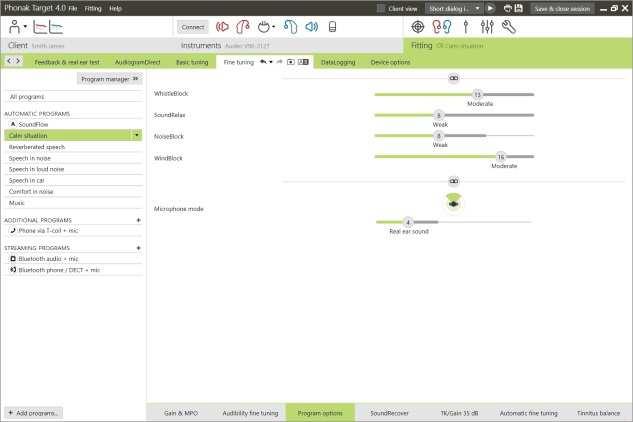Adjust the SoundRelax slider handle
The width and height of the screenshot is (633, 422).
439,115
